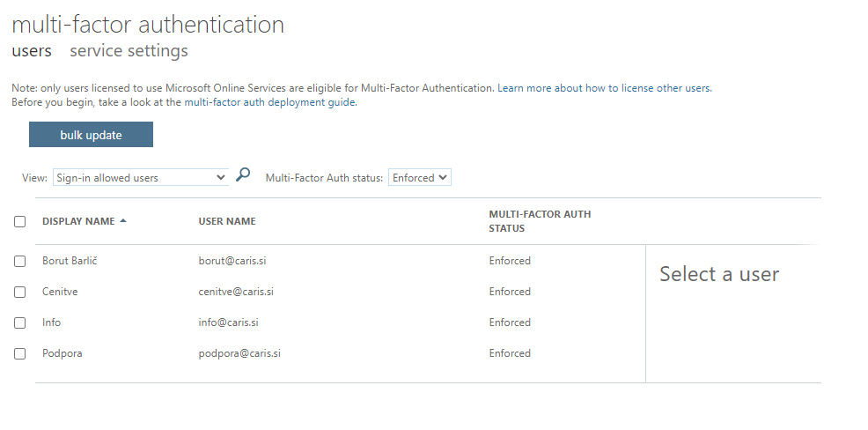Open the View filter dropdown
Viewport: 868px width, 430px height.
pyautogui.click(x=140, y=177)
